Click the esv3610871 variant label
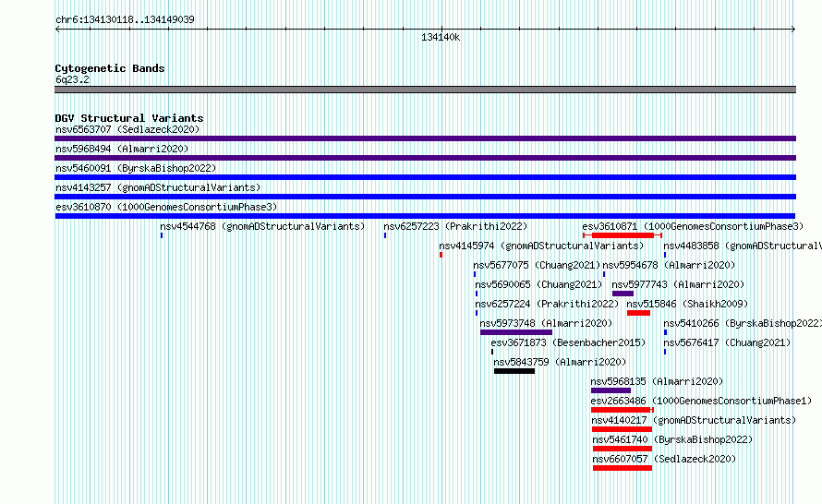The image size is (822, 504). (x=693, y=226)
